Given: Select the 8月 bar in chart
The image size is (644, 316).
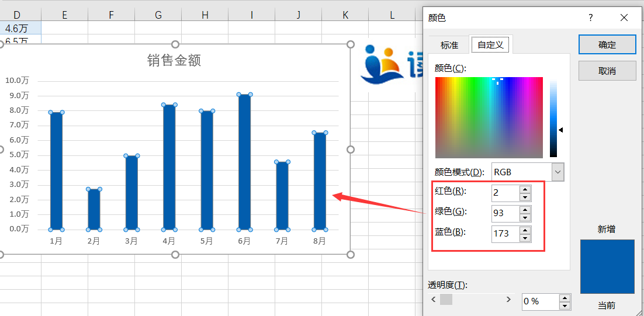Looking at the screenshot, I should (320, 181).
